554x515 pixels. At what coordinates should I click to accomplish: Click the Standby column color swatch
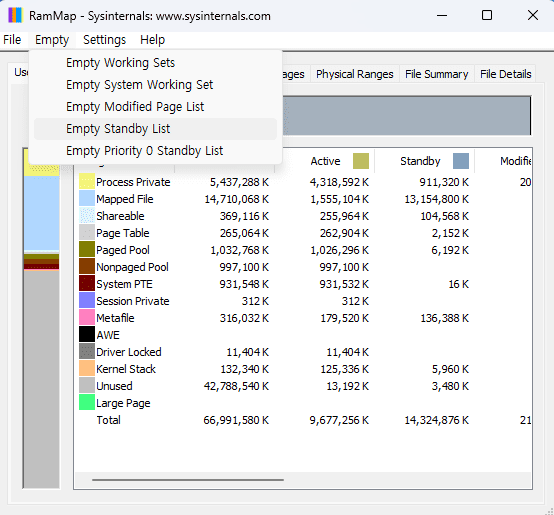(x=461, y=161)
